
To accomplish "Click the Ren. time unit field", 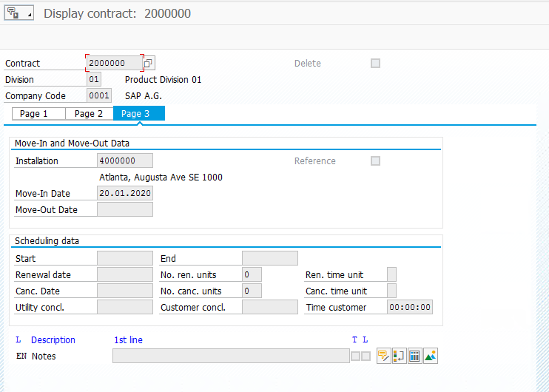I will (392, 274).
